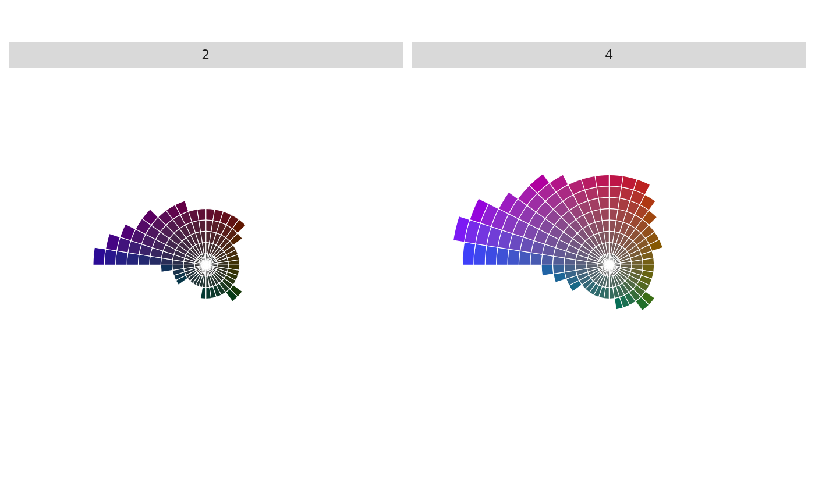The image size is (815, 504).
Task: Click the facet header labeled 2
Action: pos(205,55)
